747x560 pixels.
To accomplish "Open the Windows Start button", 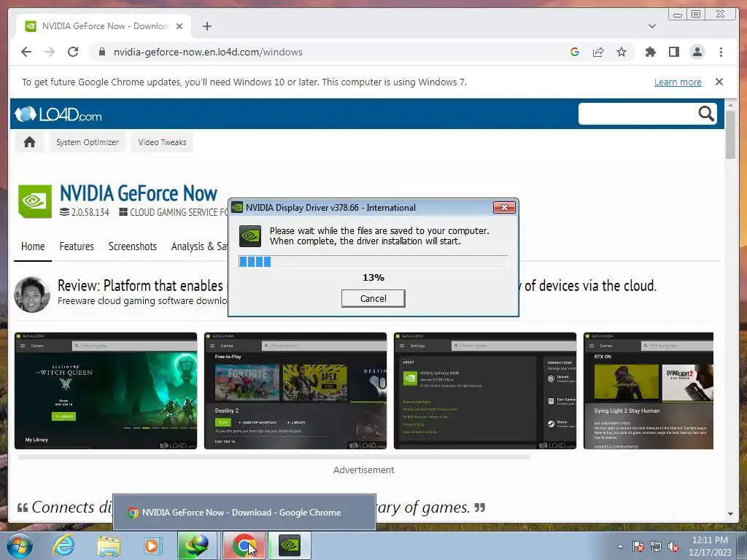I will 19,545.
